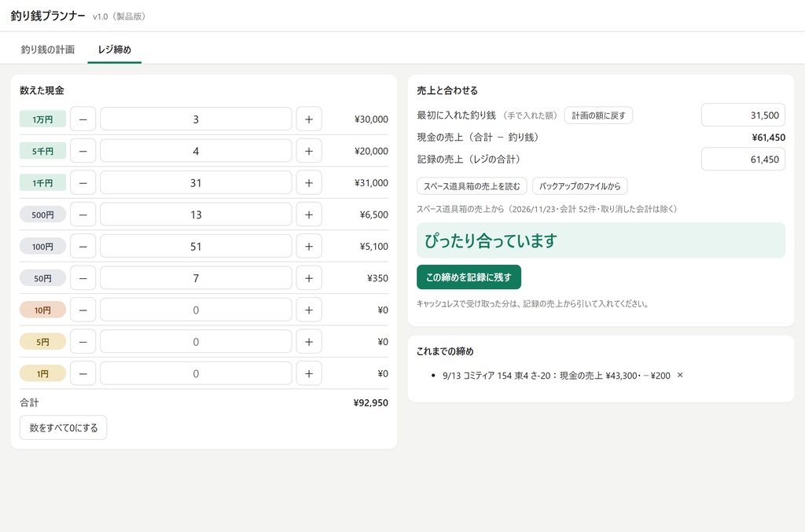Click the 50円 denomination badge
Viewport: 805px width, 532px height.
click(x=42, y=278)
